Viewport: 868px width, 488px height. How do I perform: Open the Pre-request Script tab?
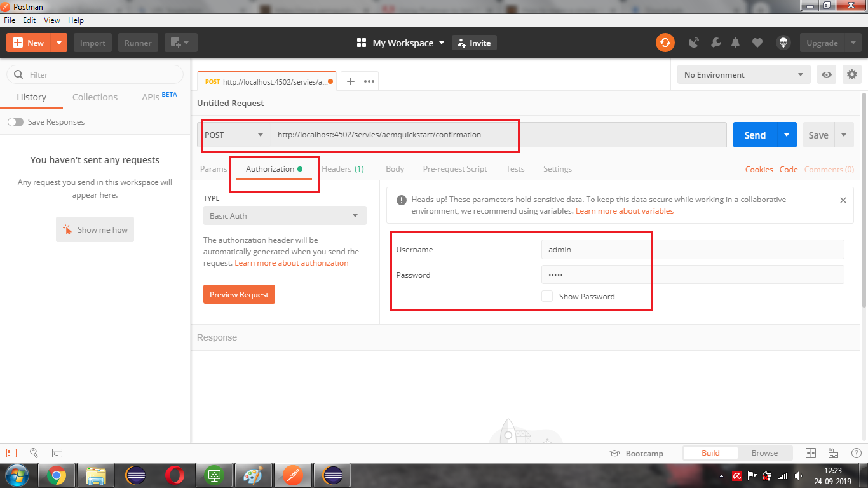pyautogui.click(x=455, y=169)
